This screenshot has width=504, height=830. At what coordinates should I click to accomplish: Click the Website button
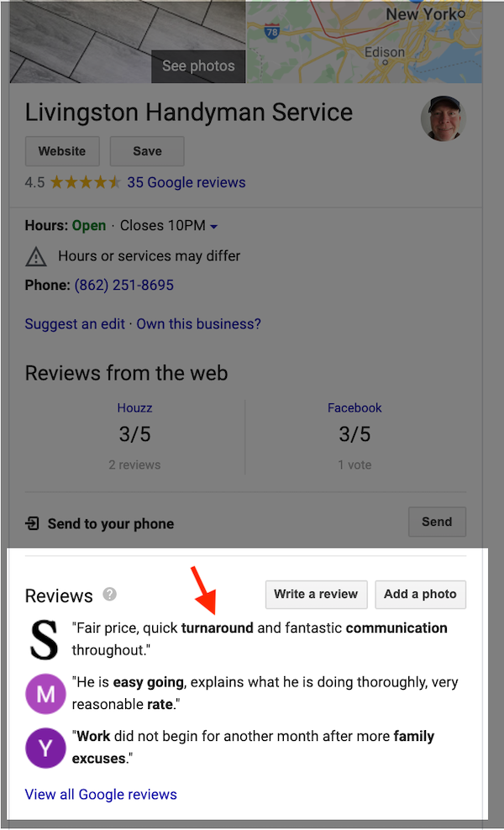tap(62, 151)
